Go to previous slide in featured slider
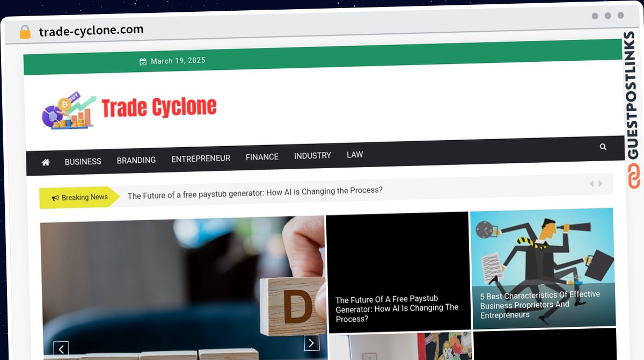 click(x=61, y=349)
